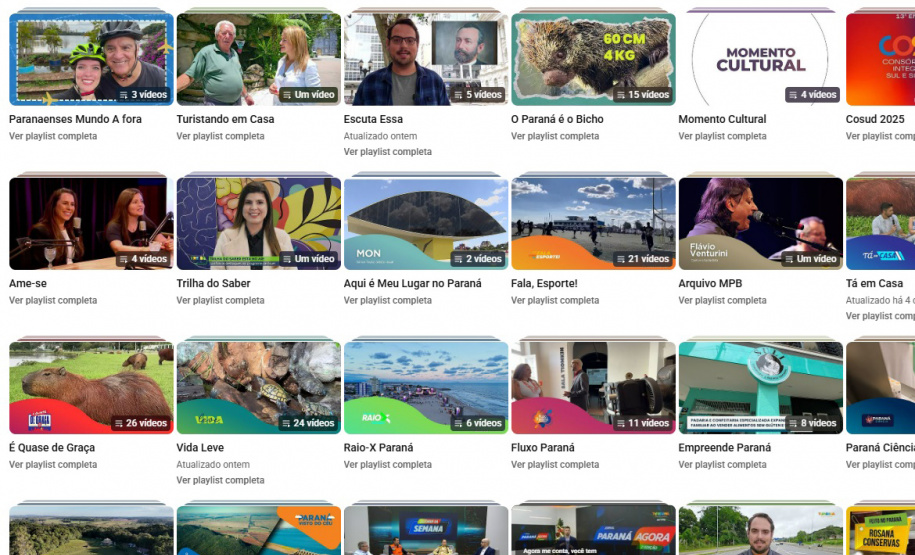This screenshot has height=555, width=915.
Task: View full playlist under Ame-se
Action: pyautogui.click(x=53, y=301)
